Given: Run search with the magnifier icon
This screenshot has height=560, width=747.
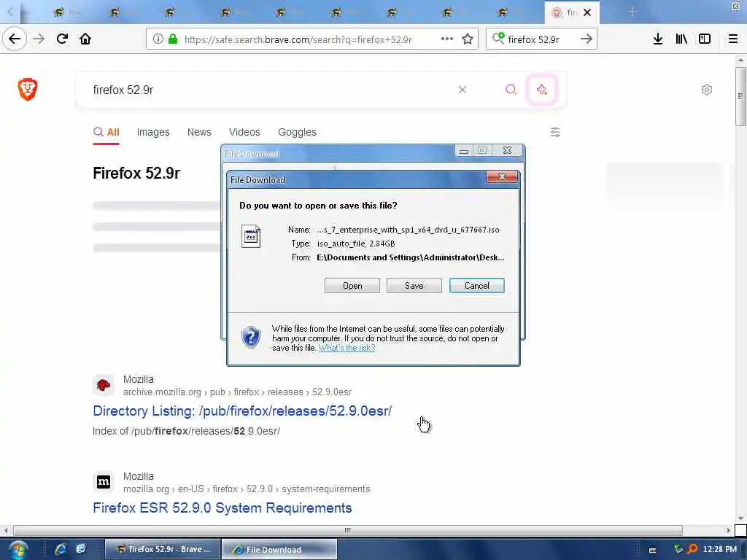Looking at the screenshot, I should coord(511,90).
